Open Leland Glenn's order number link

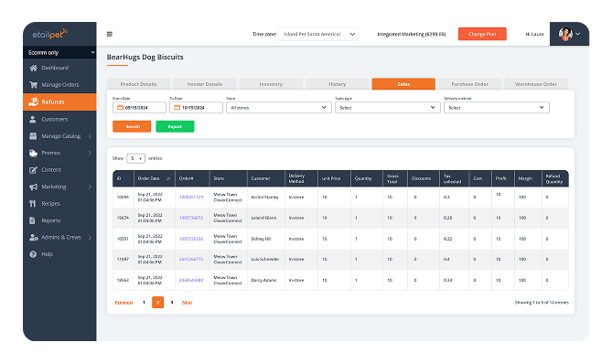point(191,218)
